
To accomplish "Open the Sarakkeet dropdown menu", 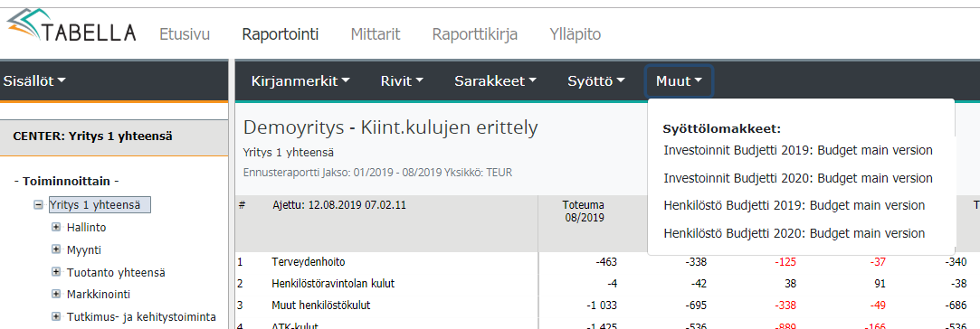I will click(x=496, y=81).
